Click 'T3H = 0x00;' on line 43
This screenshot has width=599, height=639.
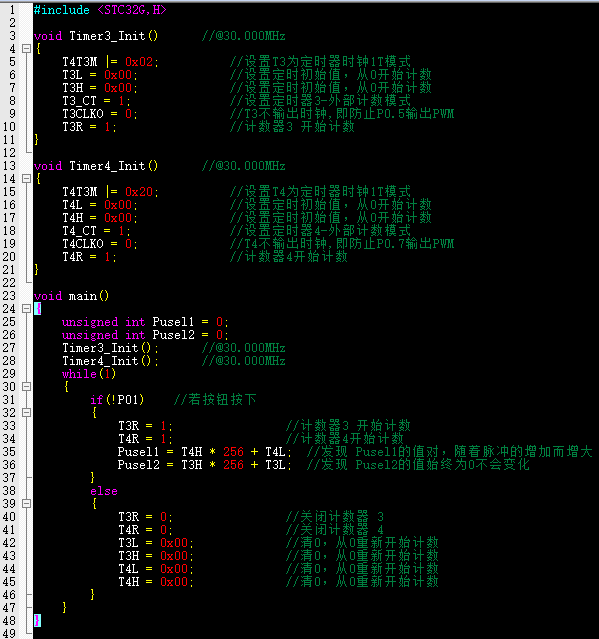click(156, 556)
